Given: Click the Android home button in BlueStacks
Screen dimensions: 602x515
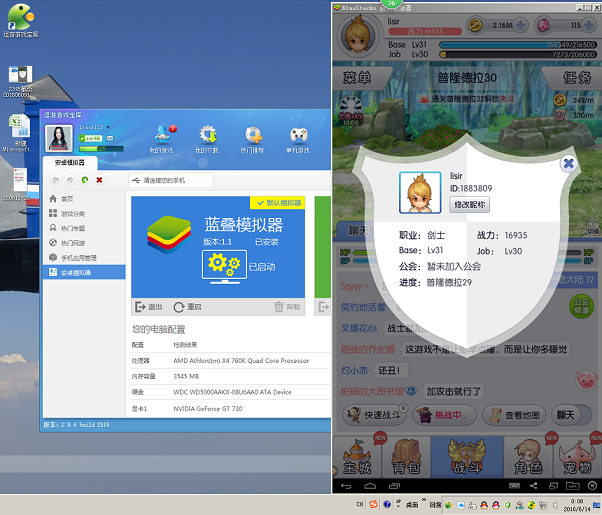Looking at the screenshot, I should [x=370, y=486].
